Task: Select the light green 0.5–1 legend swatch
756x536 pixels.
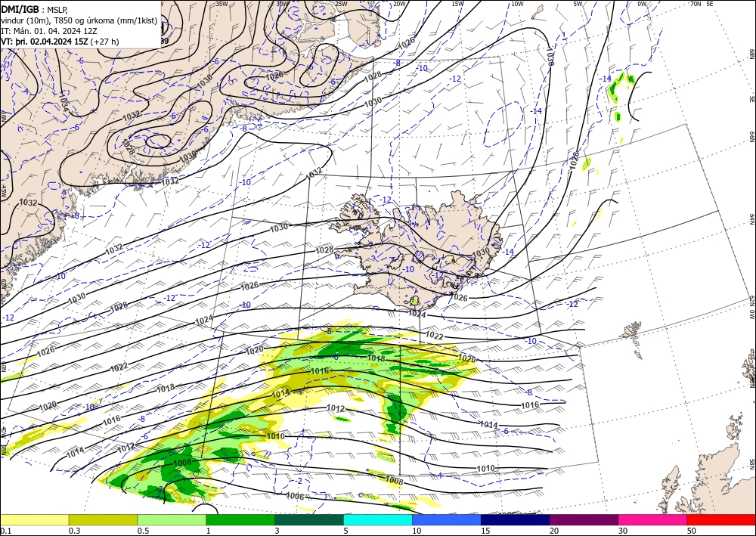Action: pos(172,519)
